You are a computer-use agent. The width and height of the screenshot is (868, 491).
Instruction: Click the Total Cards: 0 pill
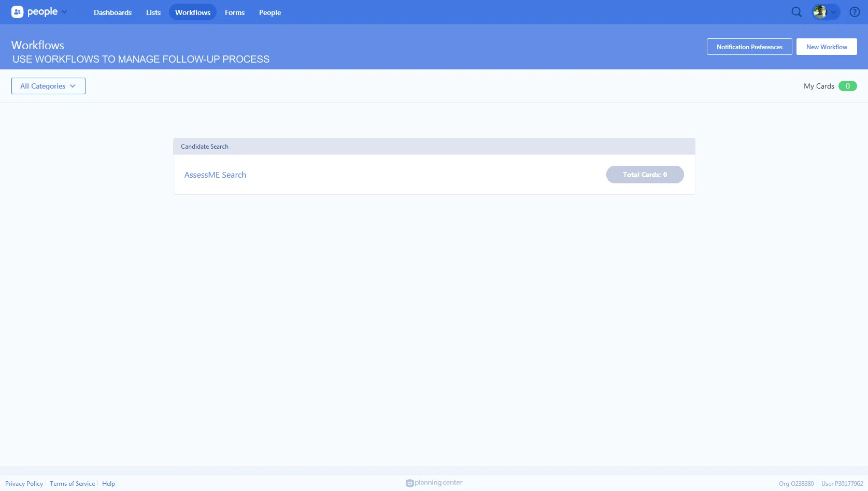pyautogui.click(x=645, y=175)
